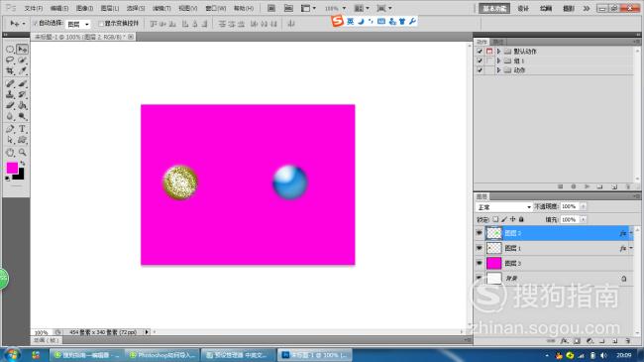Viewport: 644px width, 362px height.
Task: Select the Clone Stamp tool
Action: pyautogui.click(x=10, y=94)
